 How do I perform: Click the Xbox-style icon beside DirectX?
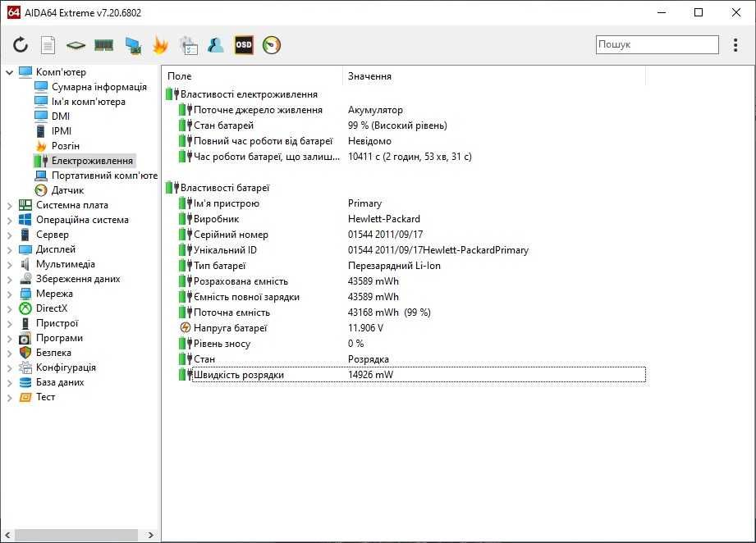[25, 308]
